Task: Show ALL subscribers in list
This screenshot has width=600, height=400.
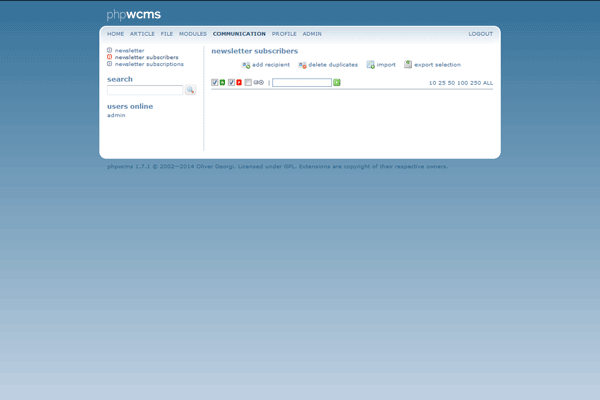Action: [488, 83]
